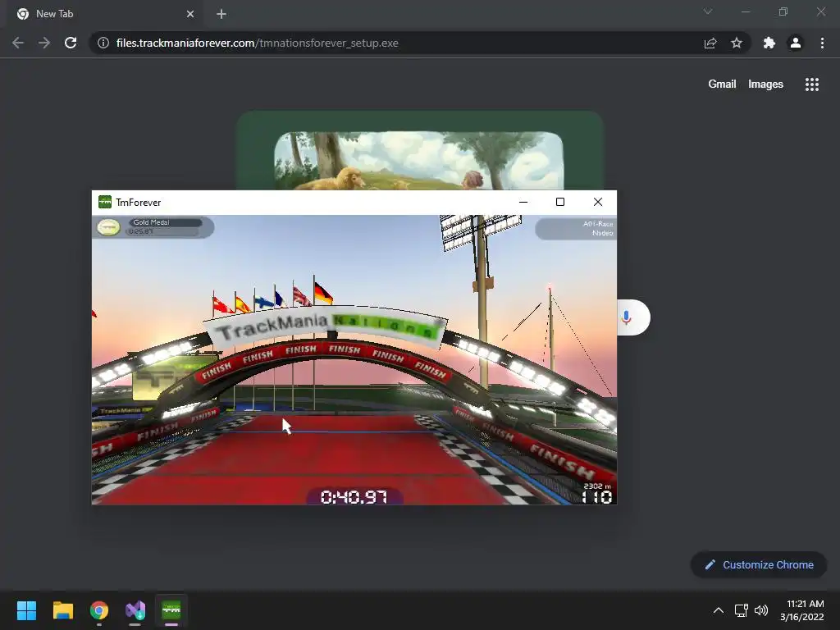Screen dimensions: 840x630
Task: Click the TmForever window app icon
Action: tap(105, 202)
